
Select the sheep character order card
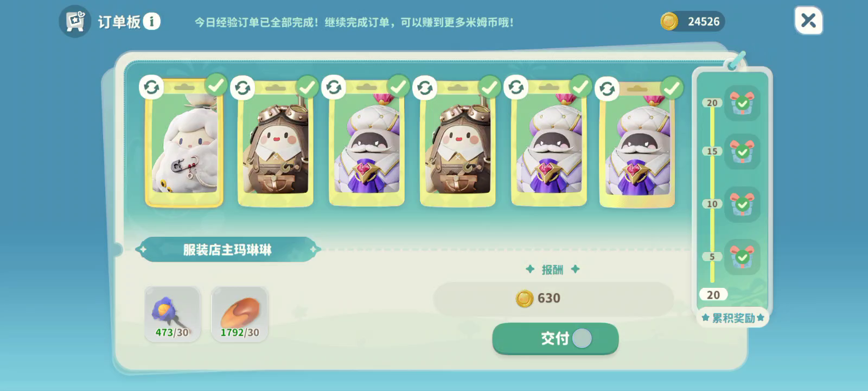(184, 144)
